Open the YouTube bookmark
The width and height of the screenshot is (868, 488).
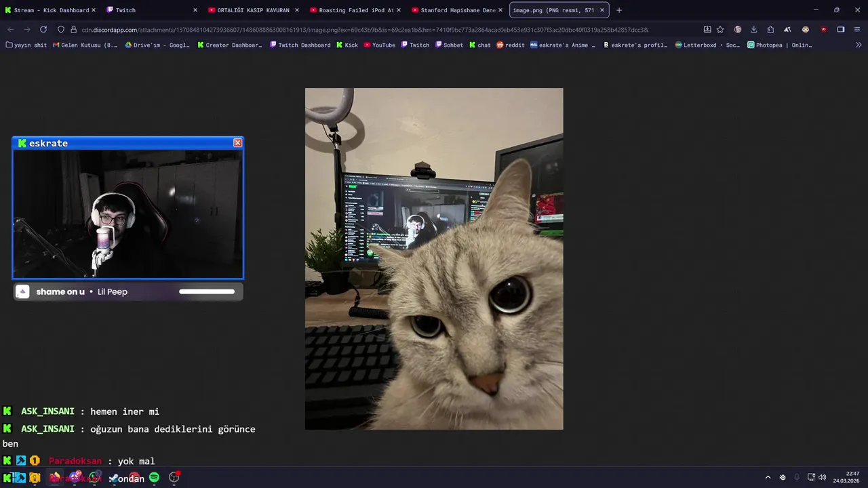pyautogui.click(x=380, y=45)
